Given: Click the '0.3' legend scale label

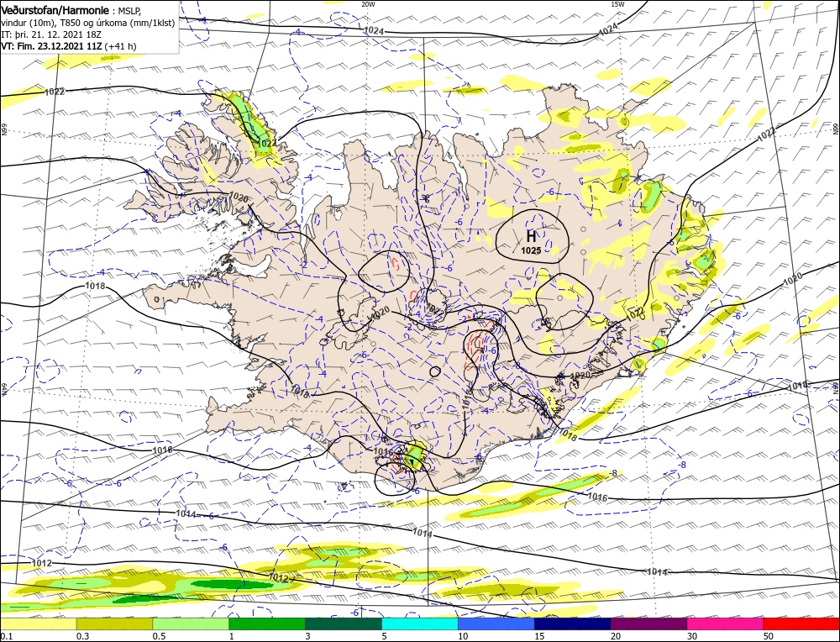Looking at the screenshot, I should (x=82, y=636).
